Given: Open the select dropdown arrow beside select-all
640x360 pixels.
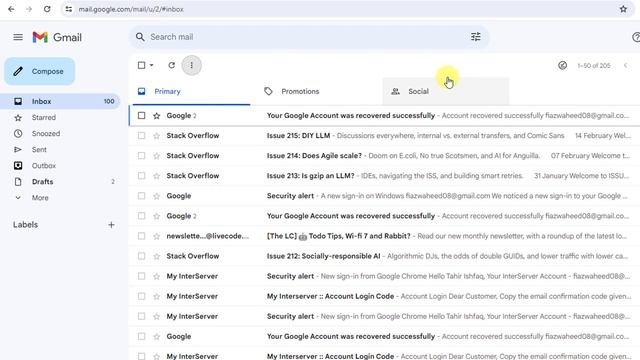Looking at the screenshot, I should click(x=151, y=65).
